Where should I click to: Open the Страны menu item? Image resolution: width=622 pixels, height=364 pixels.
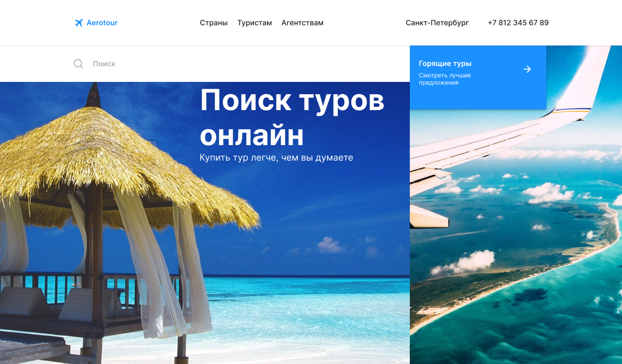(x=214, y=23)
